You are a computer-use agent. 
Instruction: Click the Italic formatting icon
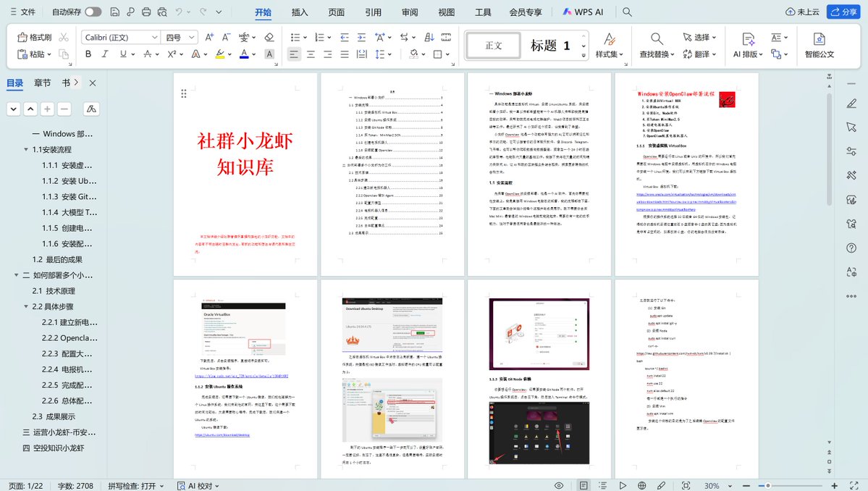pyautogui.click(x=106, y=54)
